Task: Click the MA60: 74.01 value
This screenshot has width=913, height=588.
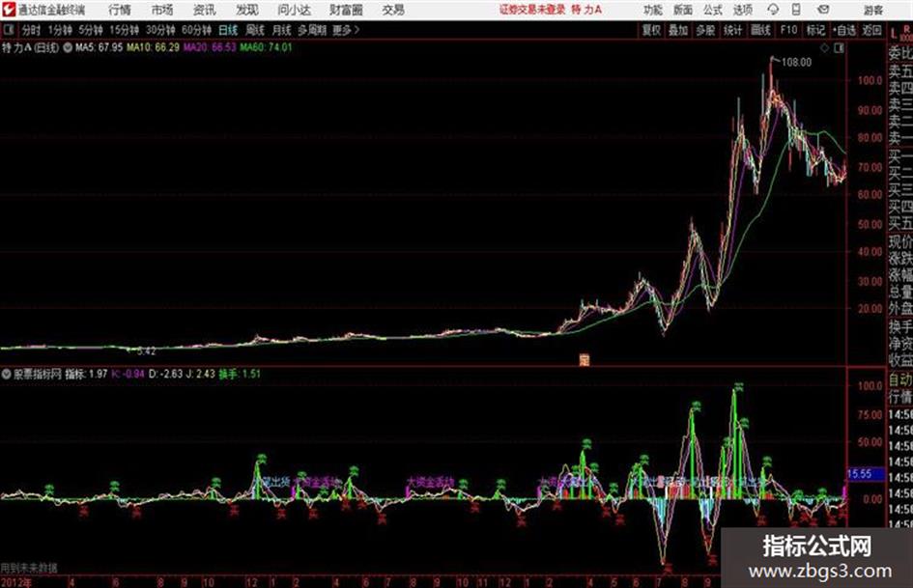Action: (x=266, y=47)
